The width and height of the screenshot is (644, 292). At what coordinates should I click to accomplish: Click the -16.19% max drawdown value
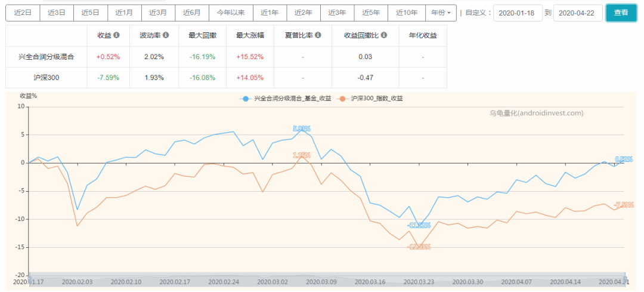203,57
